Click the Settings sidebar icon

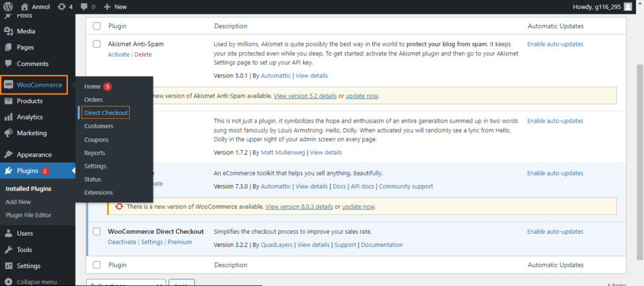click(x=8, y=266)
